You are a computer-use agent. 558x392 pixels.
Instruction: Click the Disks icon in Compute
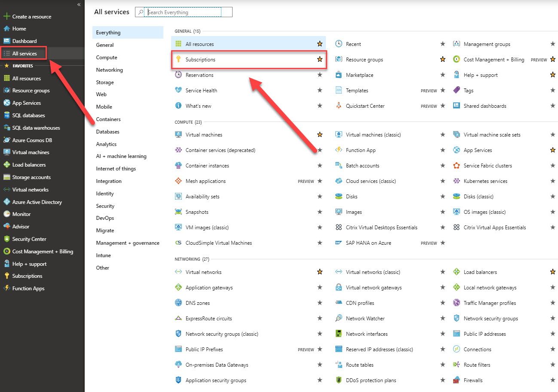coord(339,197)
